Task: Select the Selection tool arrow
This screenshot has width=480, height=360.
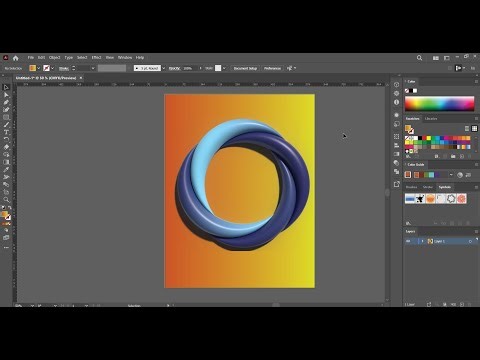Action: 6,87
